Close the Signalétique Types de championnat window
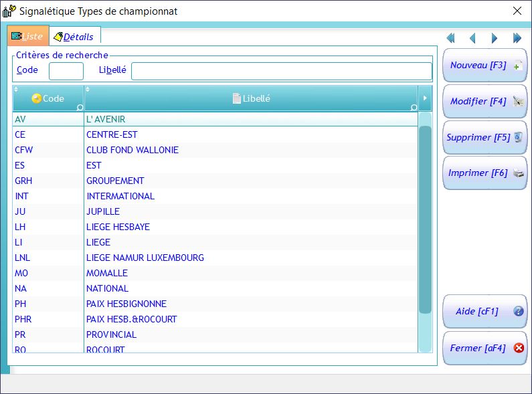Viewport: 532px width, 394px height. point(517,11)
